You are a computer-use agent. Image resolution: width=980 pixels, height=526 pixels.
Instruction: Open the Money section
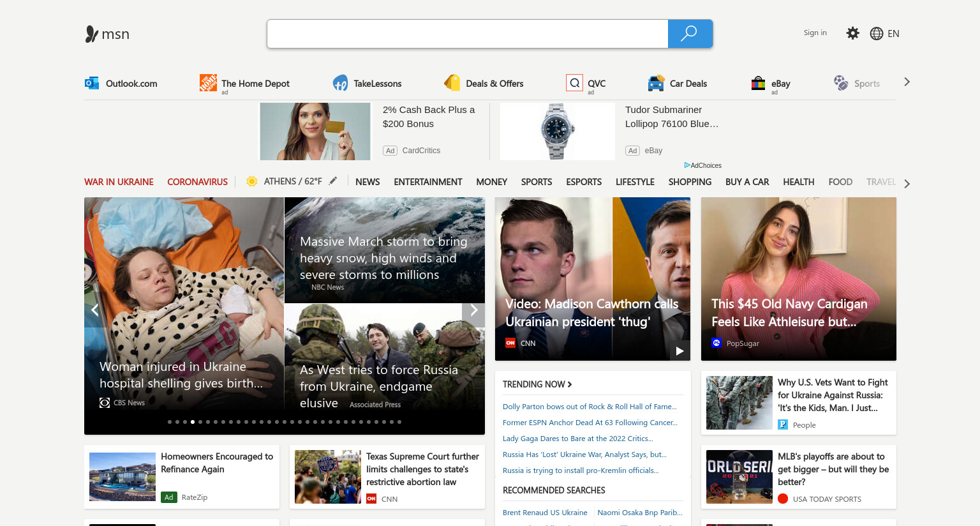(491, 182)
